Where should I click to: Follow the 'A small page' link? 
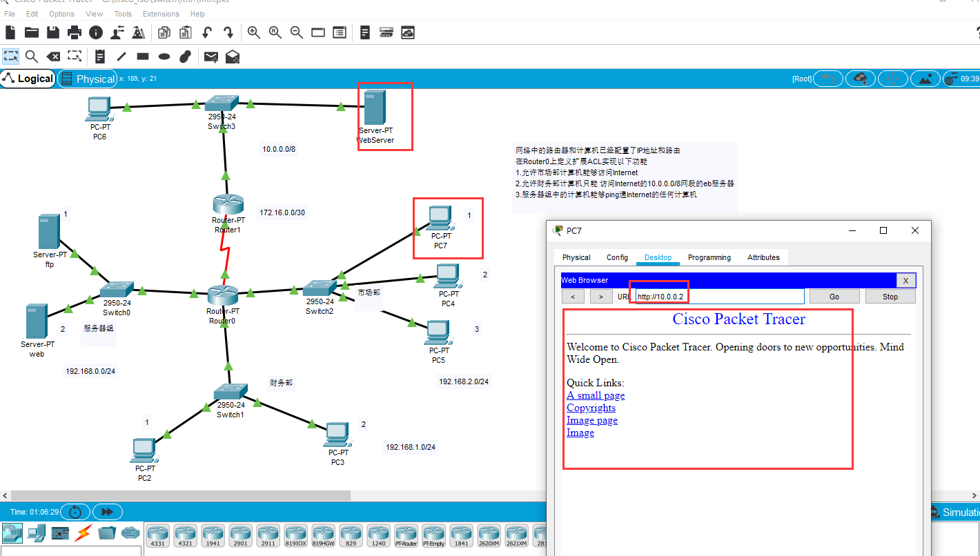596,395
